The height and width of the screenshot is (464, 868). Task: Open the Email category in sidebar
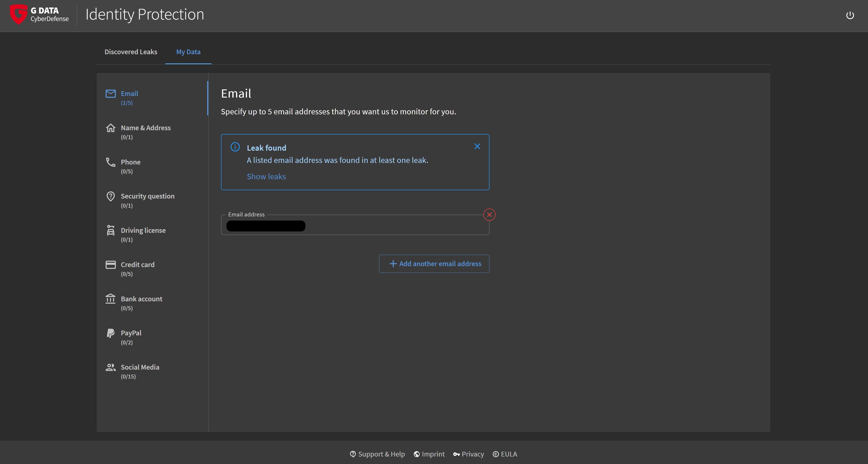129,97
